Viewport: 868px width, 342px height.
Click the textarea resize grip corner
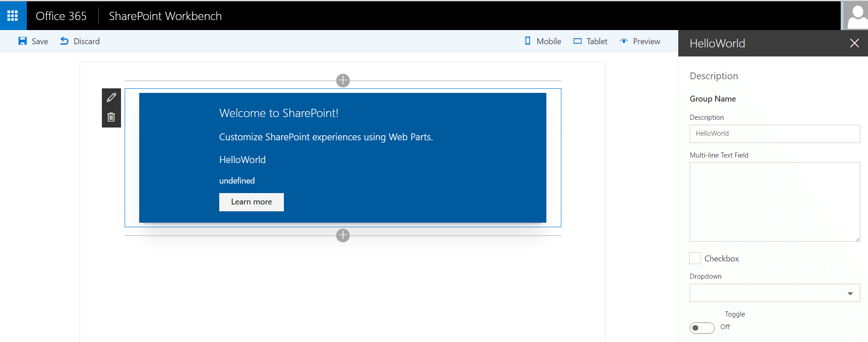click(858, 239)
